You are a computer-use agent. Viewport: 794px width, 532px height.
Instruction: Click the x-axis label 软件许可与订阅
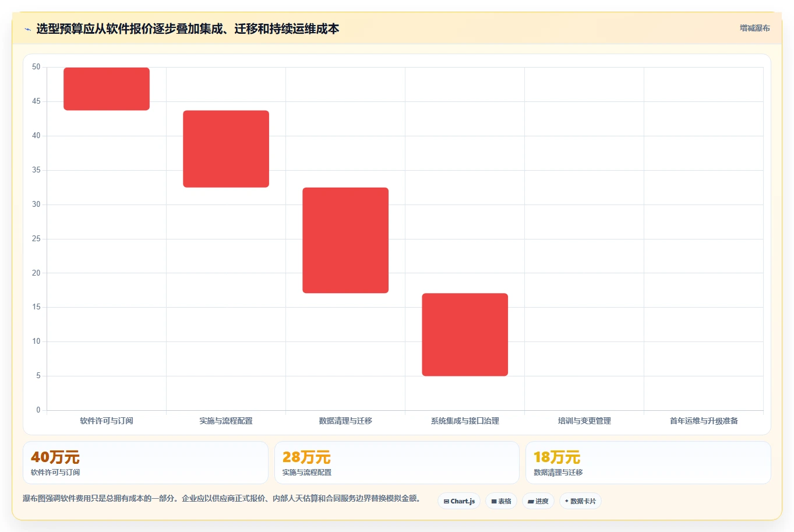[x=107, y=421]
